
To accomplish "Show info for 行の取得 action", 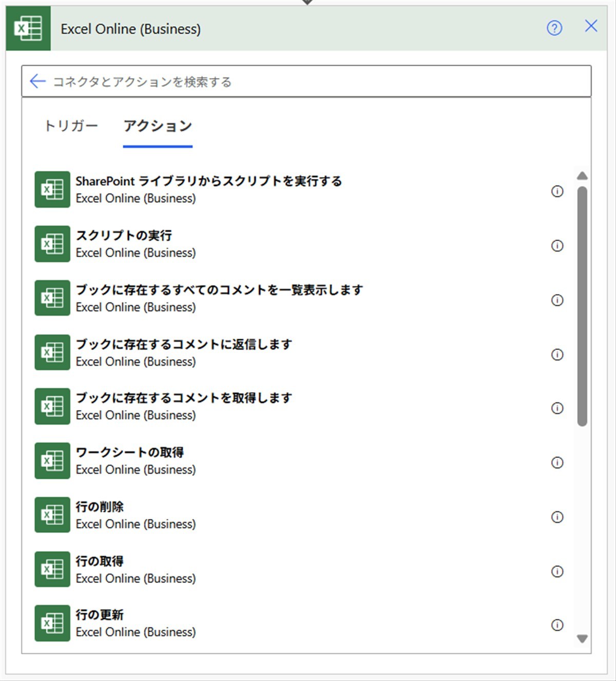I will pyautogui.click(x=557, y=571).
